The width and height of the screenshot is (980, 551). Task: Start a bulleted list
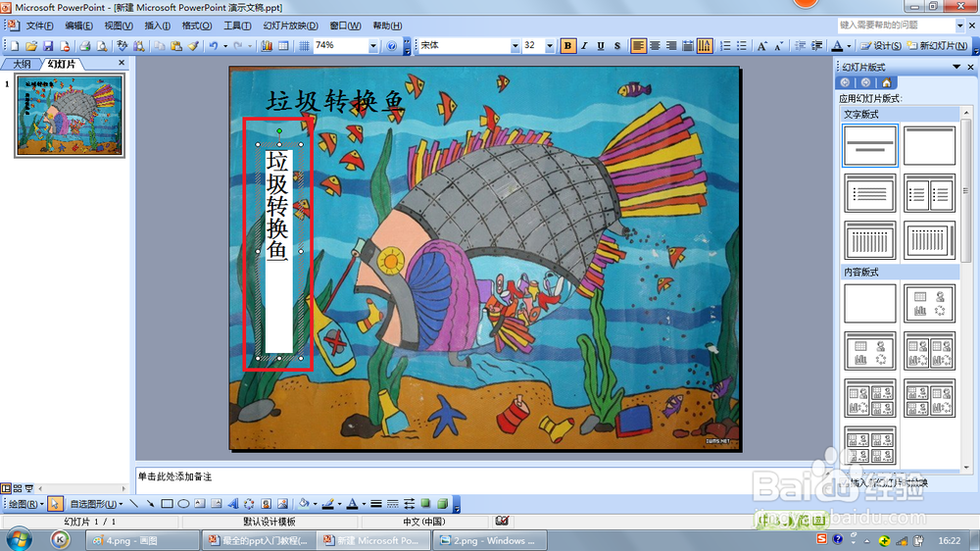pyautogui.click(x=741, y=46)
